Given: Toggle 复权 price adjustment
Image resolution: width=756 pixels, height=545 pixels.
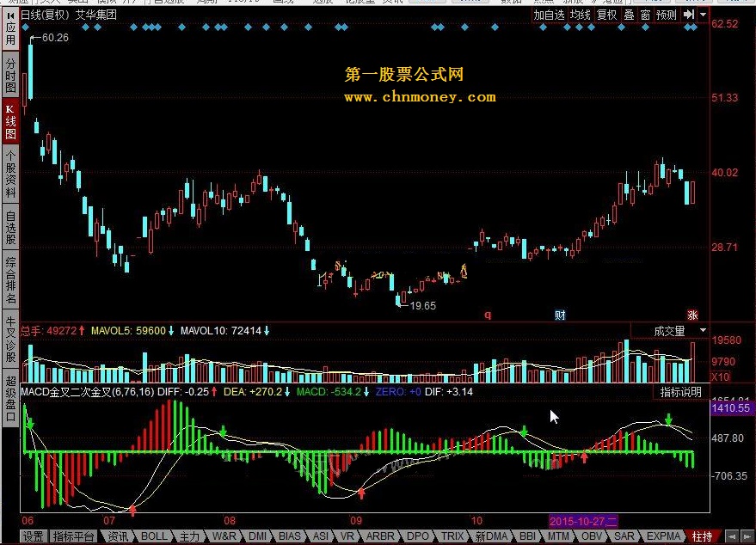Looking at the screenshot, I should pyautogui.click(x=607, y=15).
